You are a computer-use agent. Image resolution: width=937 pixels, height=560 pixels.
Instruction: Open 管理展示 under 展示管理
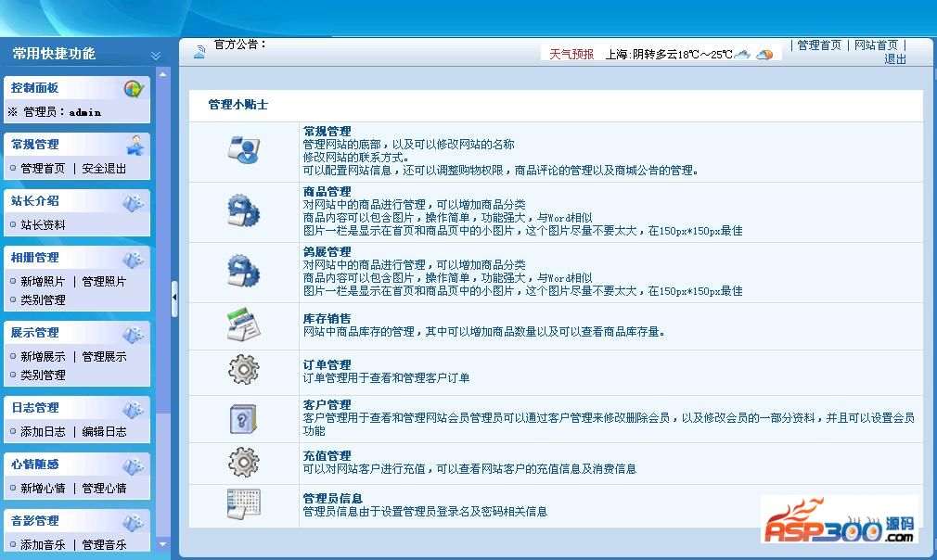point(104,356)
